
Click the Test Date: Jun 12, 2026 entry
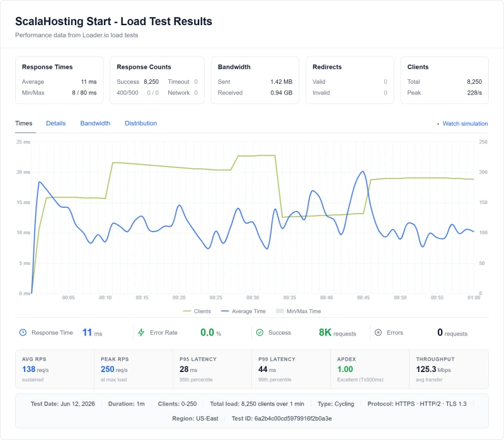62,403
